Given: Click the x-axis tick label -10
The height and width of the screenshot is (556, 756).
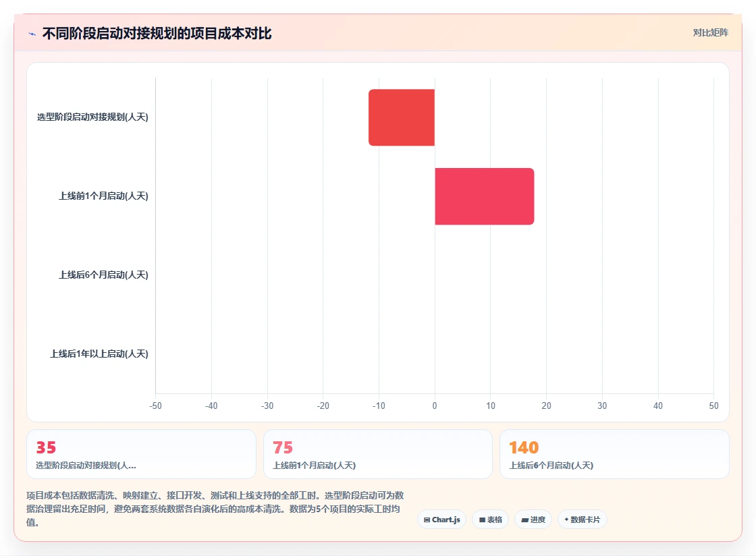Looking at the screenshot, I should coord(379,406).
